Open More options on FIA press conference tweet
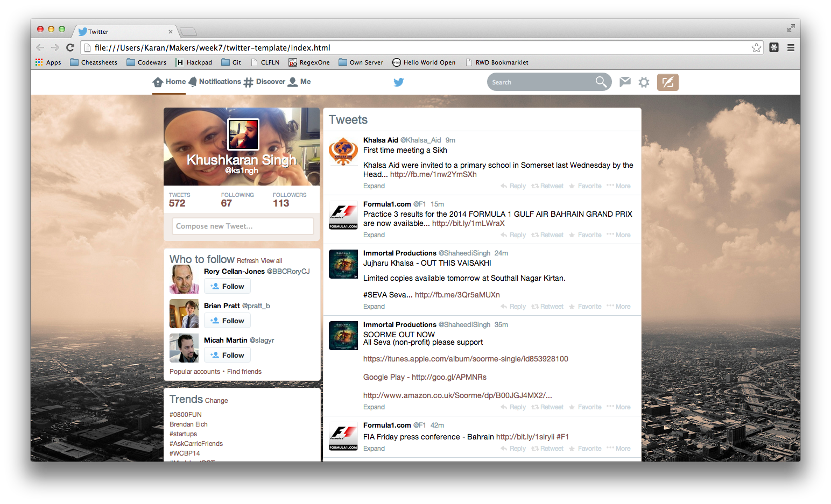The width and height of the screenshot is (831, 504). (x=618, y=449)
